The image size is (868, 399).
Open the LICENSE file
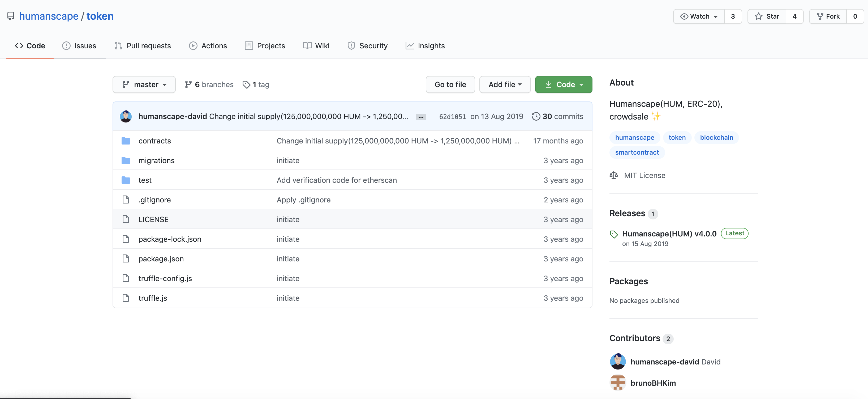click(x=153, y=219)
